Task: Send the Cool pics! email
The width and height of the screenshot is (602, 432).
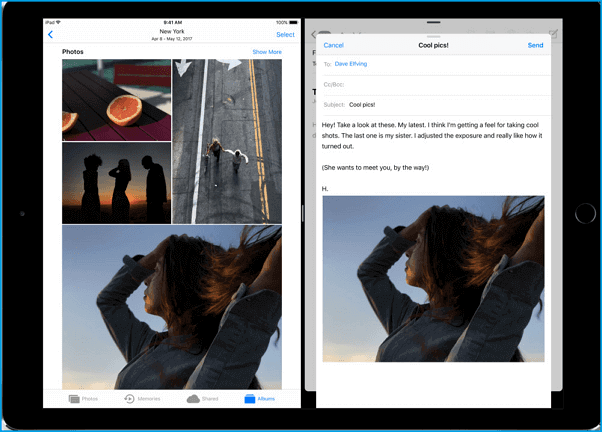Action: coord(535,45)
